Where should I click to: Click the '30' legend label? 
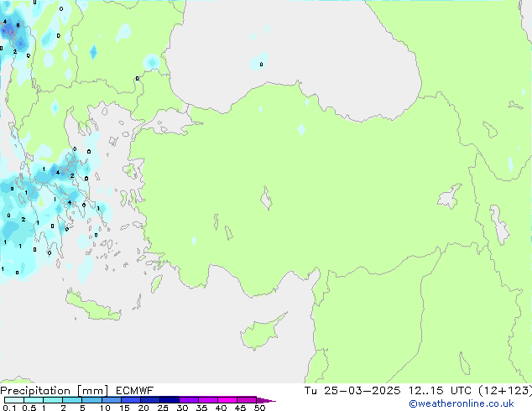(x=182, y=408)
